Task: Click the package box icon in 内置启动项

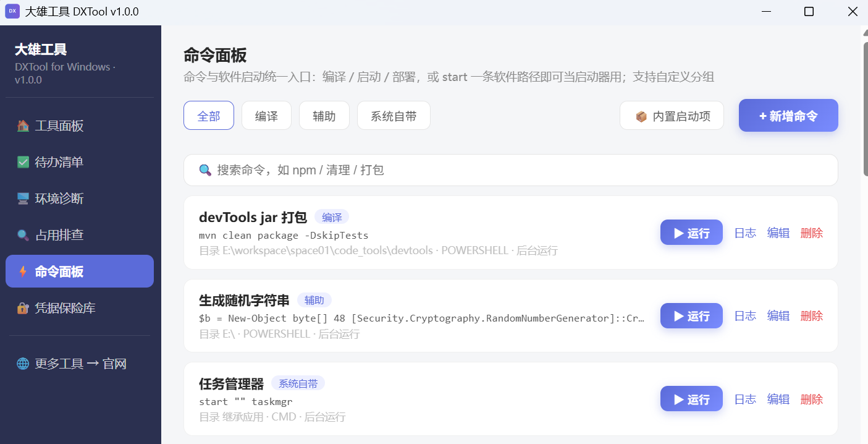Action: click(641, 116)
